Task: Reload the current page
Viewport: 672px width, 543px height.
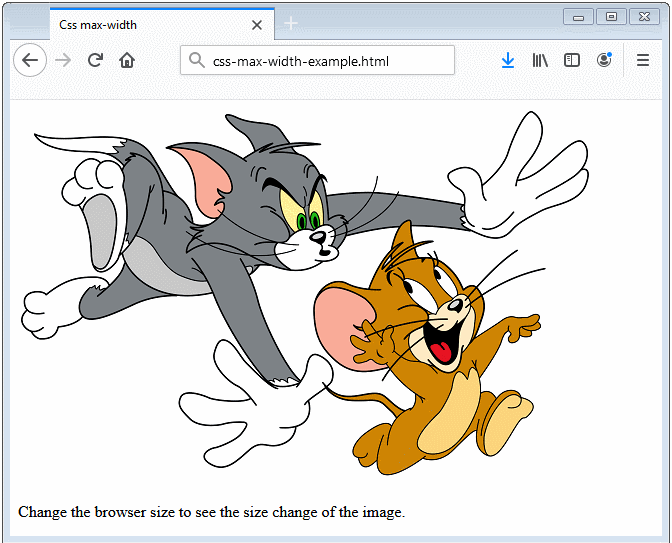Action: (x=95, y=60)
